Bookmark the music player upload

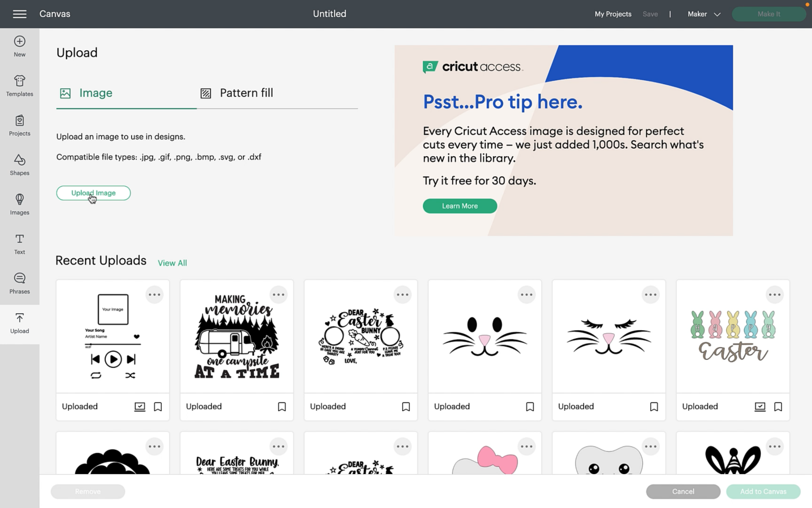click(158, 406)
